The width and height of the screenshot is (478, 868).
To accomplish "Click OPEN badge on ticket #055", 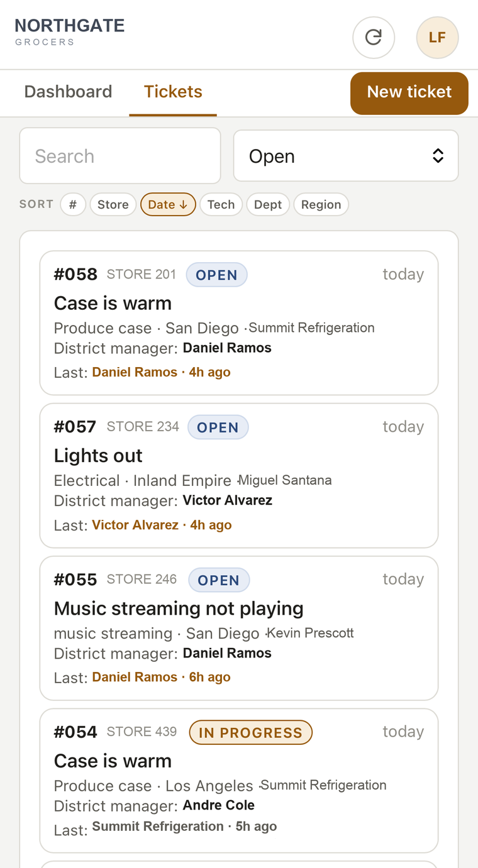I will [x=219, y=580].
